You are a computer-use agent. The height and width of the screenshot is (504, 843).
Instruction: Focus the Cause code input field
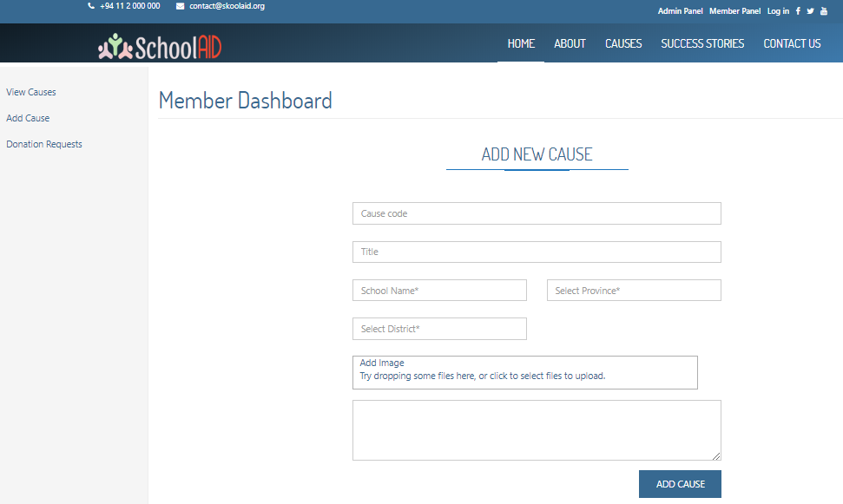[x=537, y=213]
